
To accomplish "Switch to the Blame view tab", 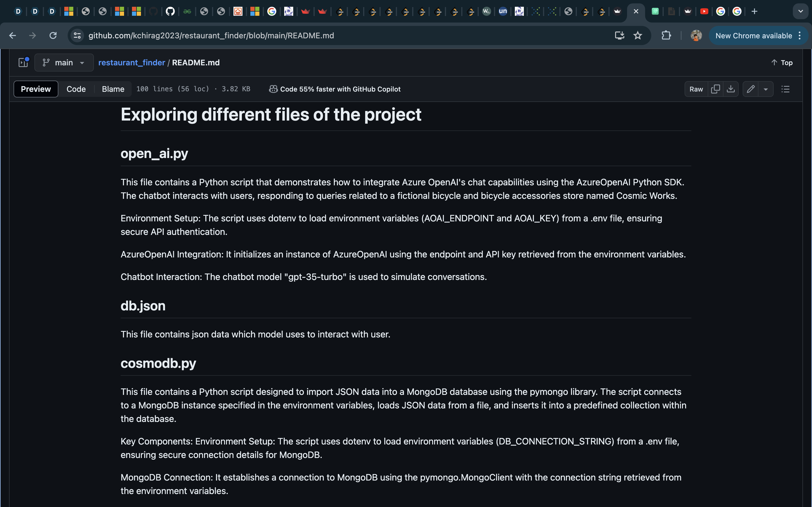I will point(113,89).
